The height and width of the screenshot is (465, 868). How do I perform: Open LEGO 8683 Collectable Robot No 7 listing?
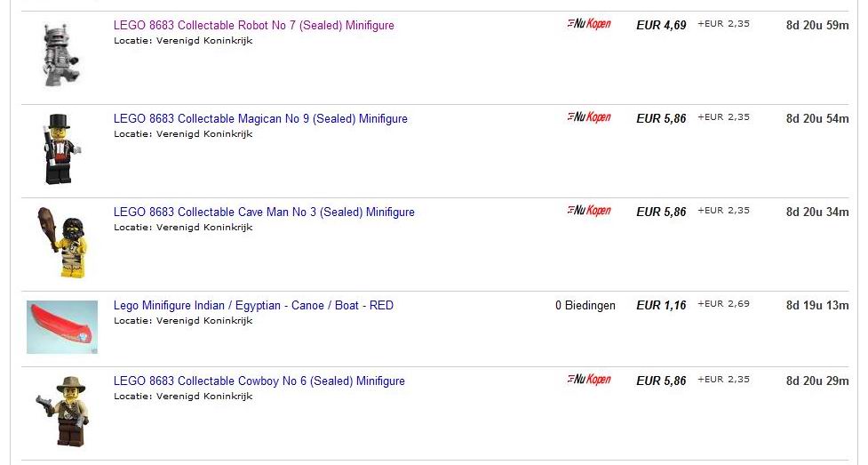(253, 26)
